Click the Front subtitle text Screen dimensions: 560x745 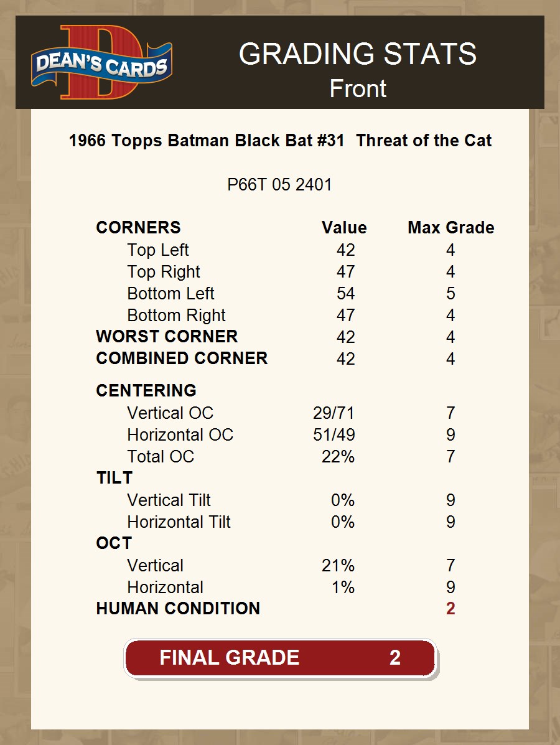click(357, 88)
